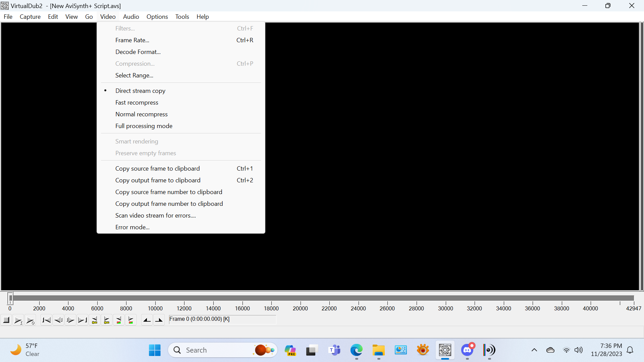The height and width of the screenshot is (362, 644).
Task: Set the selection end marker
Action: (x=159, y=320)
